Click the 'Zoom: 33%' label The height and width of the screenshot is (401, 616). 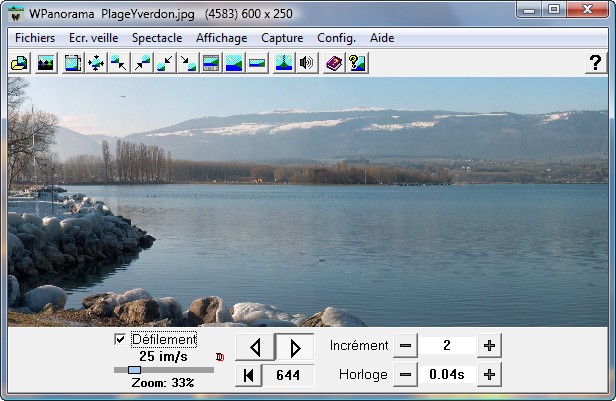[163, 383]
